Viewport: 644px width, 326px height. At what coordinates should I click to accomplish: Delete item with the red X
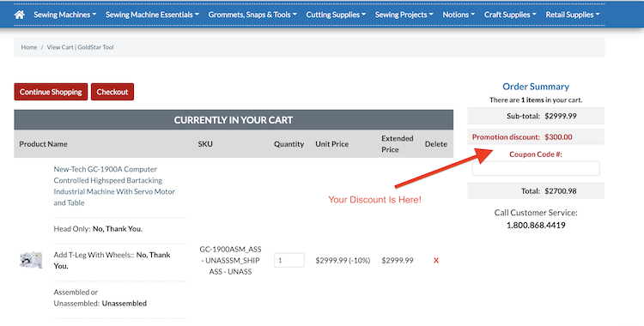pyautogui.click(x=436, y=260)
